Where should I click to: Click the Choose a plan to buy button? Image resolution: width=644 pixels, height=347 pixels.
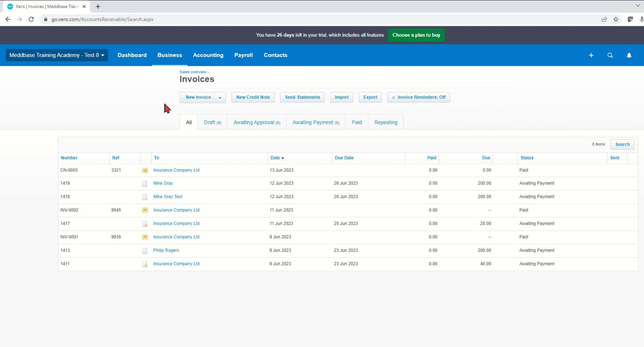click(416, 35)
